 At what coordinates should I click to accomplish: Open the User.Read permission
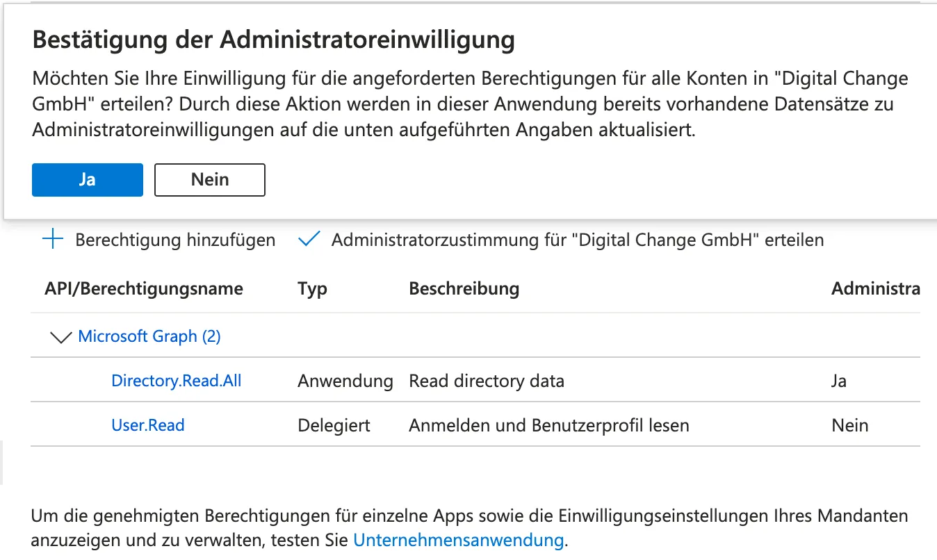(148, 425)
